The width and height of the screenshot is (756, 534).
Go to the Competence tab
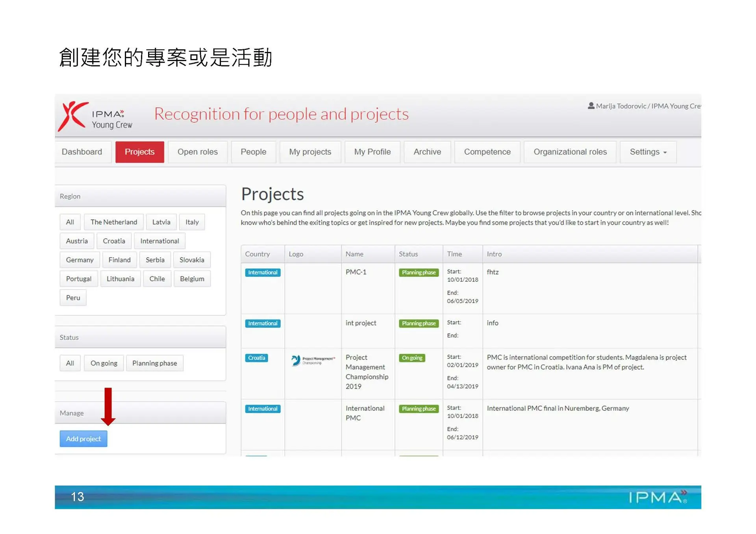487,152
